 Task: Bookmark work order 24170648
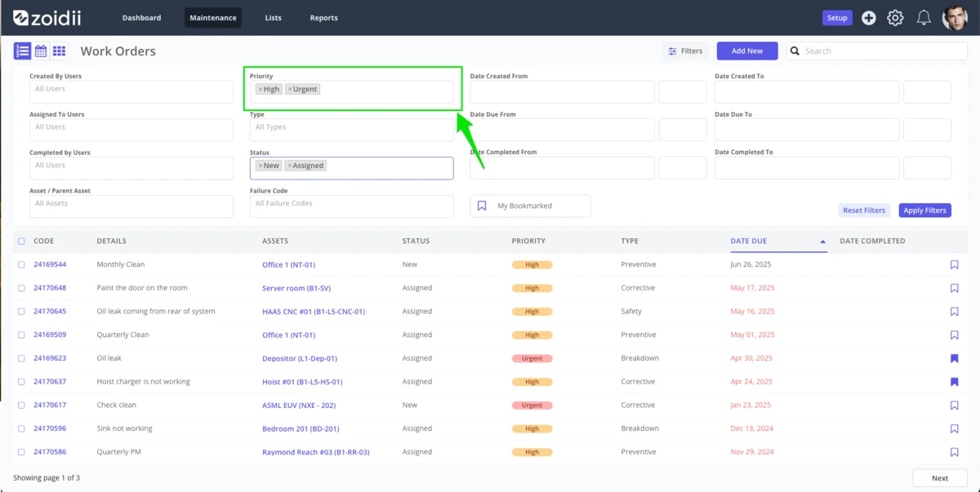[955, 288]
